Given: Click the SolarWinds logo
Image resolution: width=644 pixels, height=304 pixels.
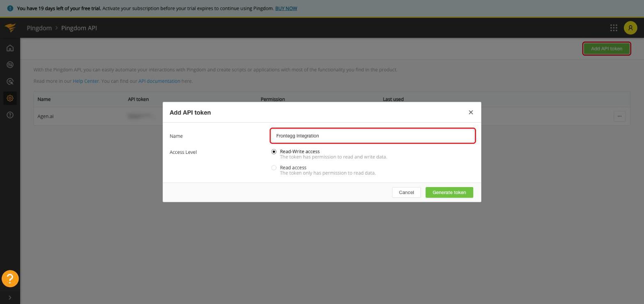Looking at the screenshot, I should click(10, 27).
